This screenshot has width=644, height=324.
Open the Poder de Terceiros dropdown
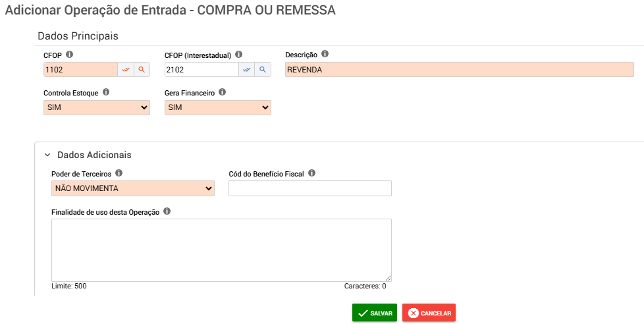[132, 189]
